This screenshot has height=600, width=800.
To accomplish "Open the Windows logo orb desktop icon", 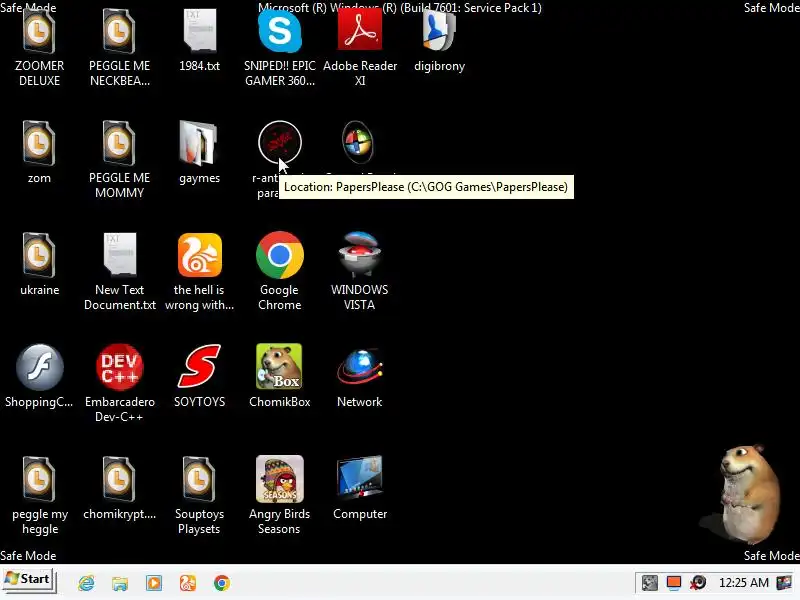I will [x=358, y=142].
